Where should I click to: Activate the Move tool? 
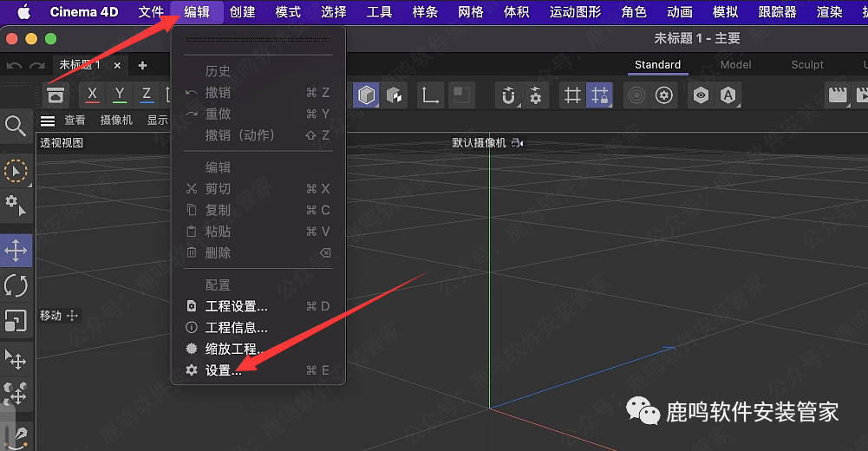coord(16,251)
